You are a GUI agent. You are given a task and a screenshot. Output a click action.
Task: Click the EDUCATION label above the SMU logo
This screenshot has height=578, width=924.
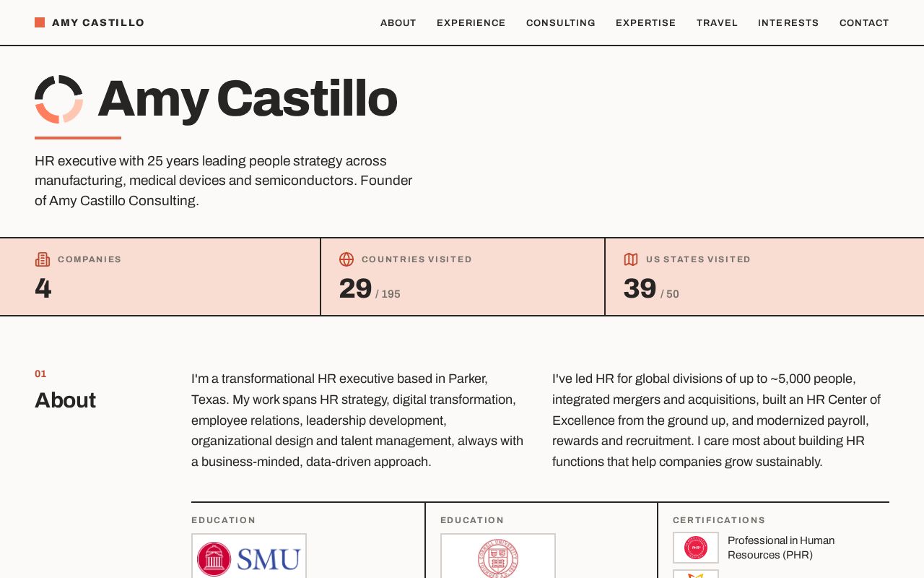[224, 520]
